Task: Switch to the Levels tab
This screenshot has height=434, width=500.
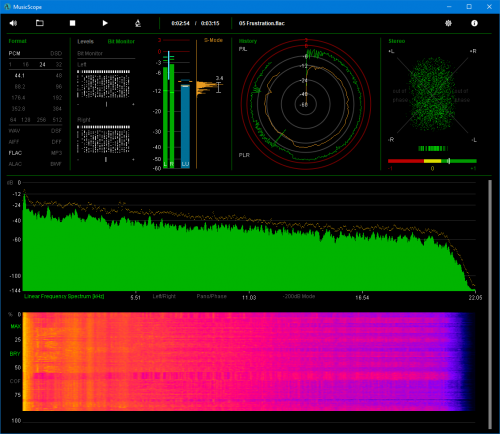Action: (86, 41)
